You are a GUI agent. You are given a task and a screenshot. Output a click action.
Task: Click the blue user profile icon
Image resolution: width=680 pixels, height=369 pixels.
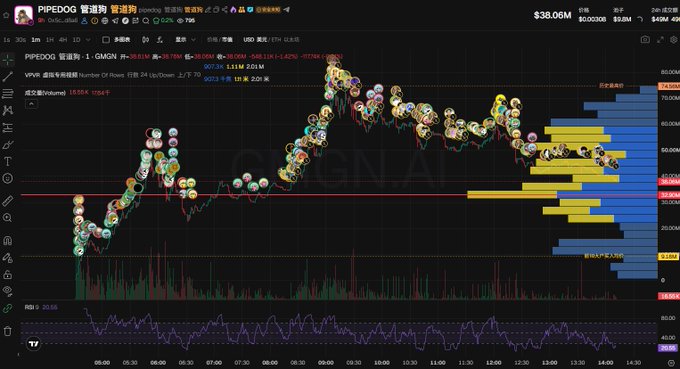[85, 20]
